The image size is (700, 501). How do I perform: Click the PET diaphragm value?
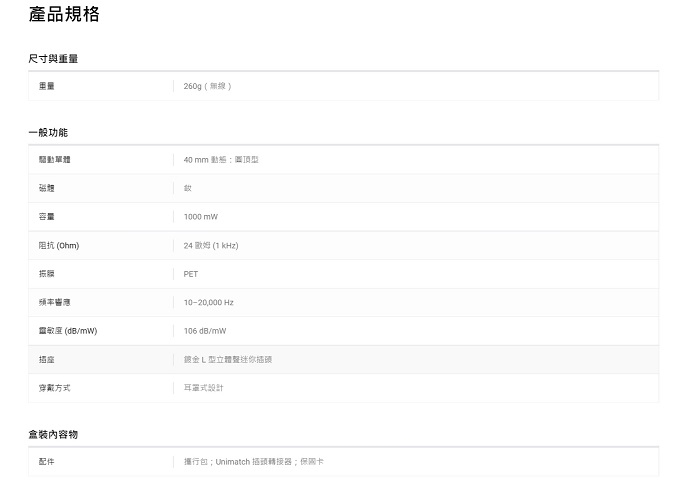click(191, 274)
